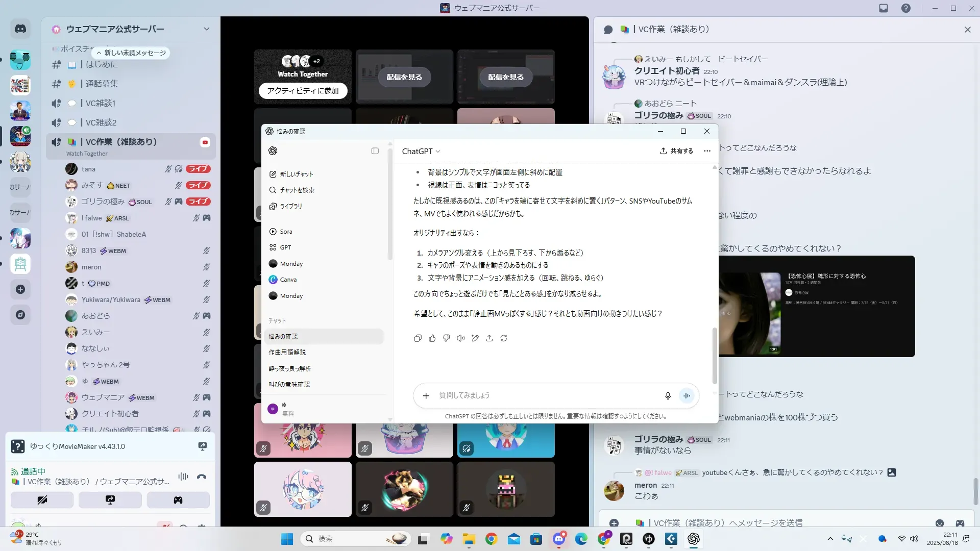Regenerate the ChatGPT response

click(x=504, y=338)
